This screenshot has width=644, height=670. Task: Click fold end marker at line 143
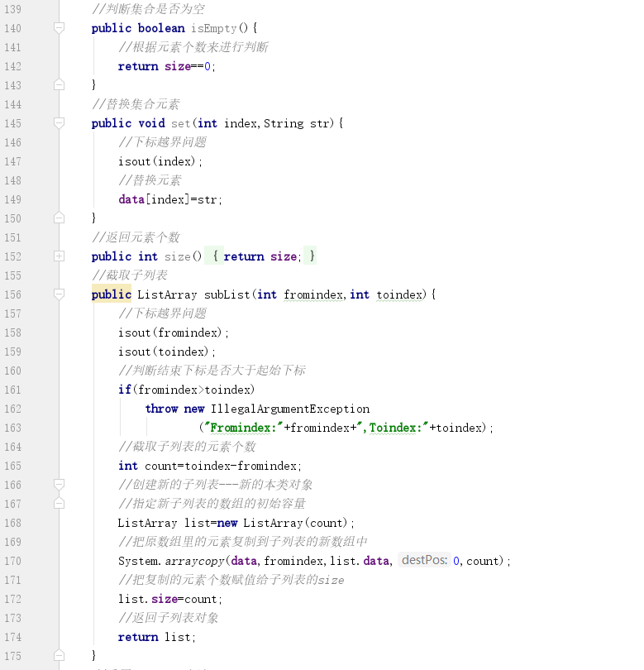point(59,85)
